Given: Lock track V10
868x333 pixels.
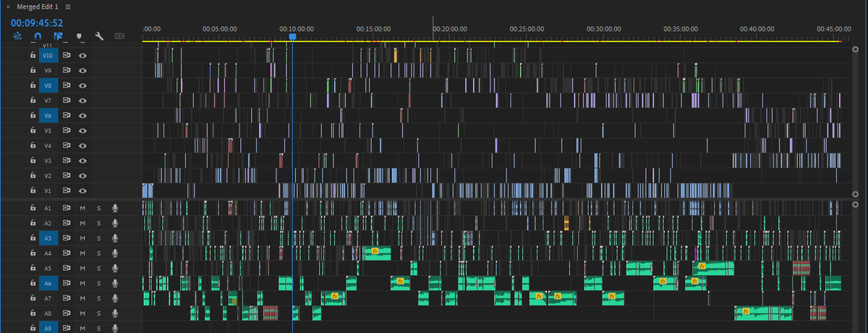Looking at the screenshot, I should pyautogui.click(x=33, y=55).
